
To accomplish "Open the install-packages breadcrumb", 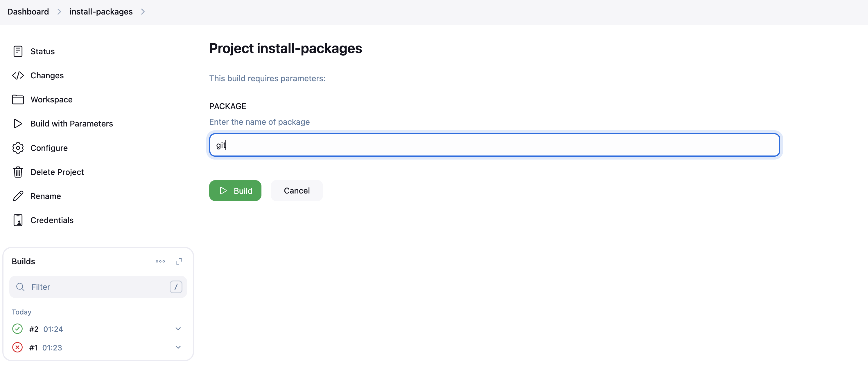I will point(101,11).
